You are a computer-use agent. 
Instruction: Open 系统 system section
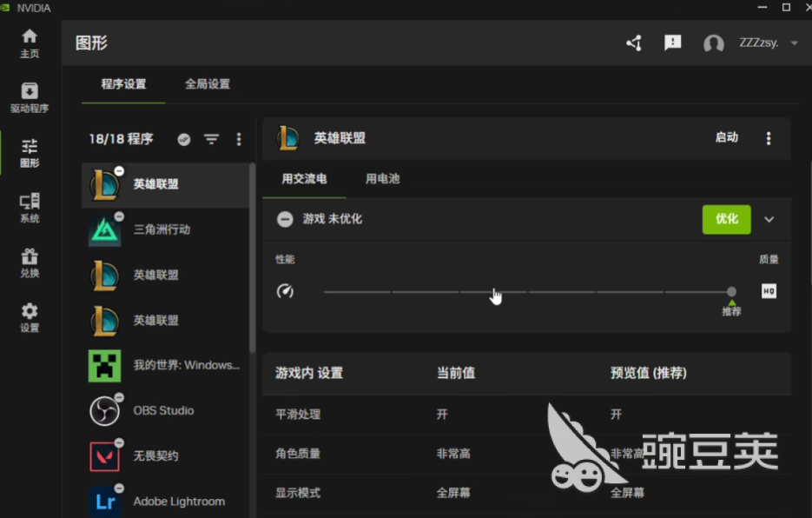pyautogui.click(x=30, y=208)
